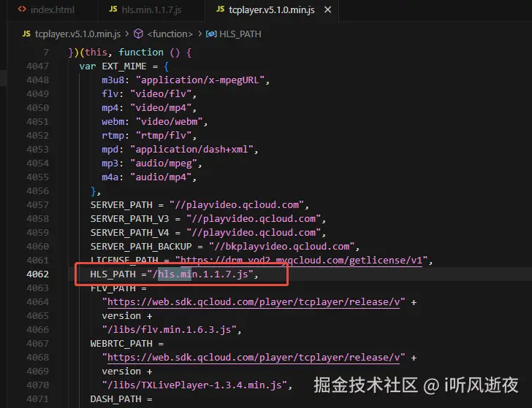Image resolution: width=532 pixels, height=408 pixels.
Task: Click line number 4047 in the gutter
Action: [38, 66]
